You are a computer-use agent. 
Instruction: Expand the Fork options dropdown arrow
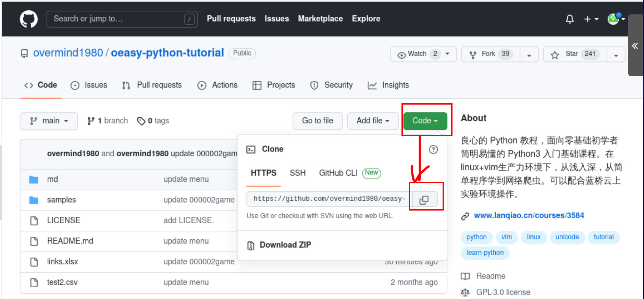(x=529, y=55)
